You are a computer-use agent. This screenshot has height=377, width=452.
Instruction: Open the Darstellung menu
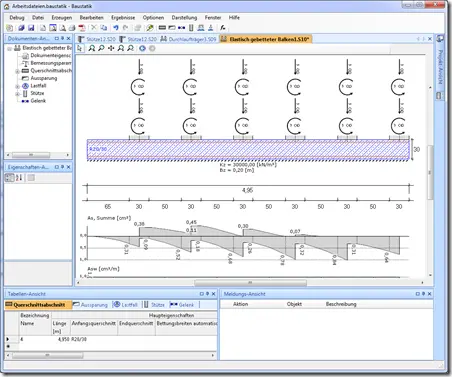(184, 17)
